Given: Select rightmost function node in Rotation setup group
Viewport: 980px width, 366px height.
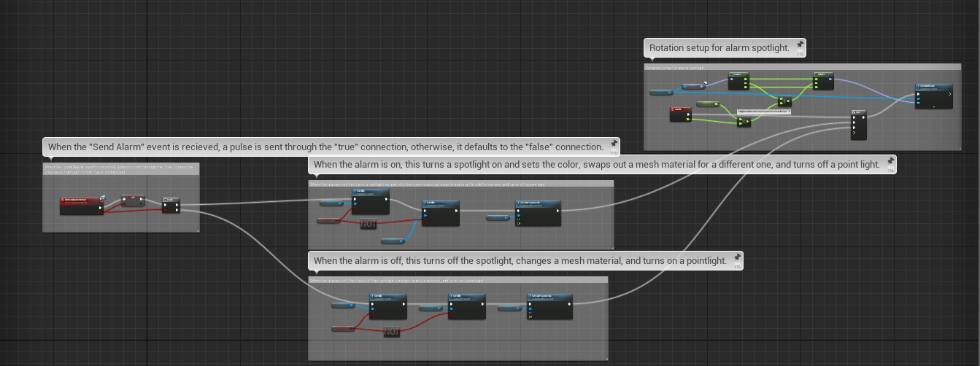Looking at the screenshot, I should coord(934,96).
